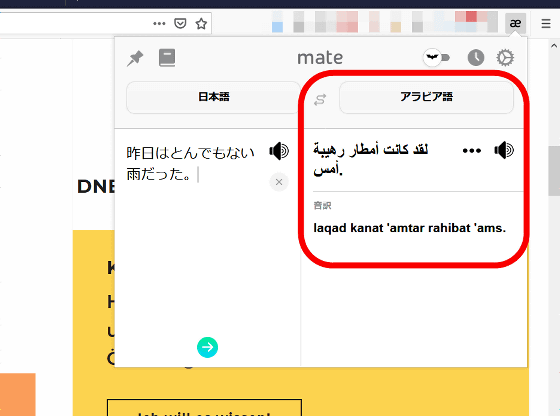560x416 pixels.
Task: Click the Mate æ extension toolbar icon
Action: pyautogui.click(x=515, y=24)
